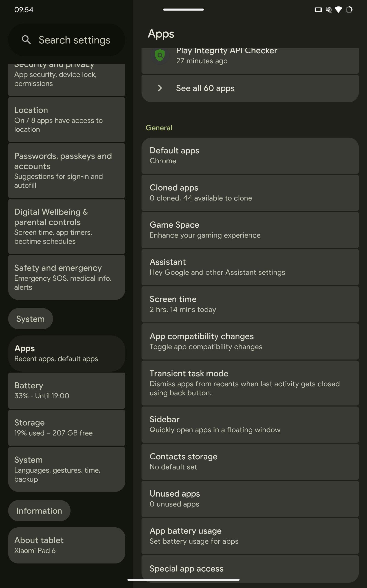Select Storage in the sidebar
The image size is (367, 588).
coord(67,428)
